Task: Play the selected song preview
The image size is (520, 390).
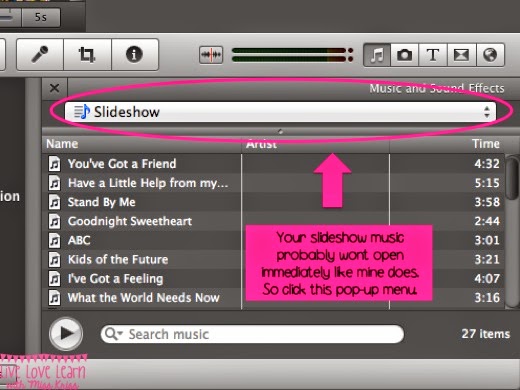Action: pyautogui.click(x=66, y=334)
